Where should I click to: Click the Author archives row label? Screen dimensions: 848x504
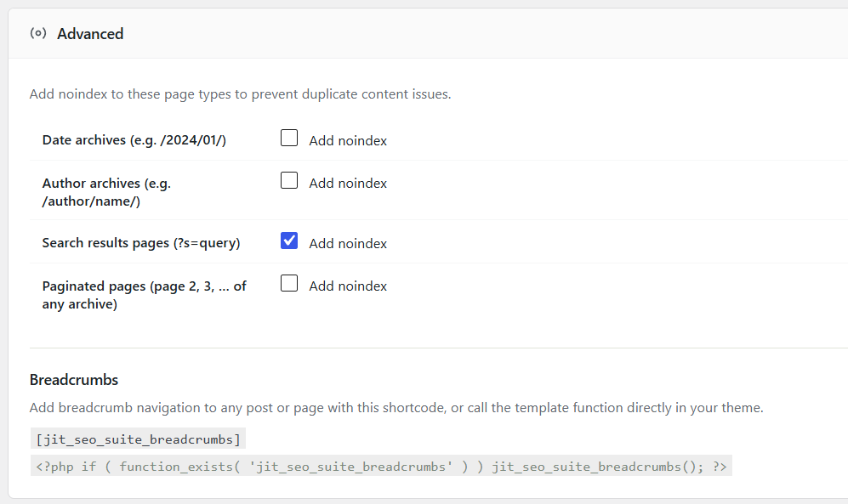tap(106, 192)
